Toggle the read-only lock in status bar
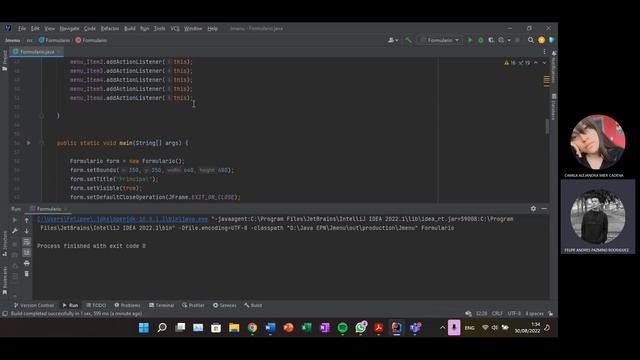This screenshot has height=360, width=640. 551,313
